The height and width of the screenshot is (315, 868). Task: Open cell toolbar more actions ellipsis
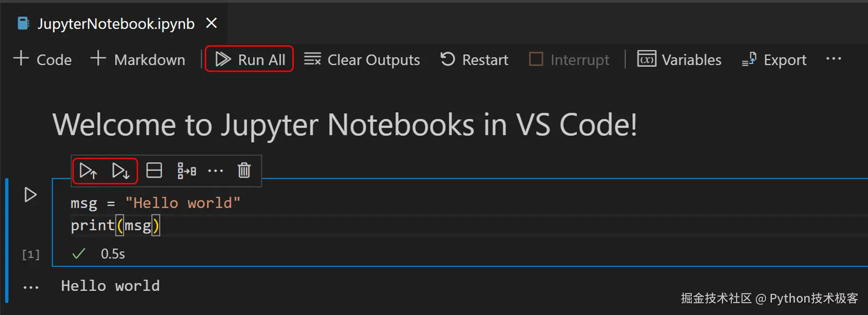[x=215, y=171]
